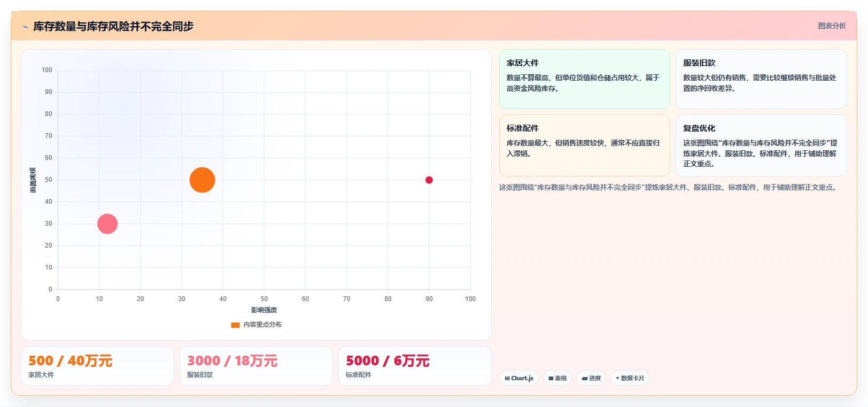Click the page title 库存数量与库存风险并不完全同步
This screenshot has width=868, height=407.
(113, 26)
